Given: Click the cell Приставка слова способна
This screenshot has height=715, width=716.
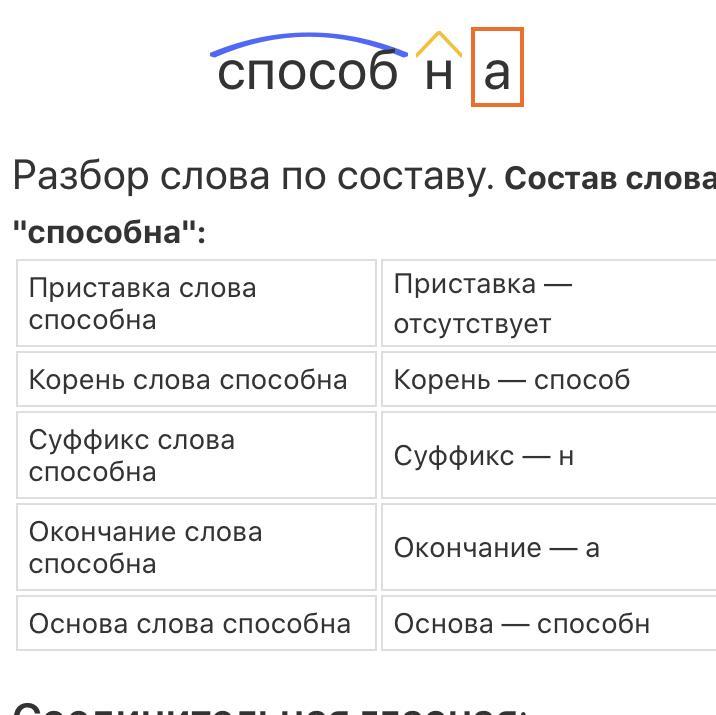Looking at the screenshot, I should click(x=196, y=303).
